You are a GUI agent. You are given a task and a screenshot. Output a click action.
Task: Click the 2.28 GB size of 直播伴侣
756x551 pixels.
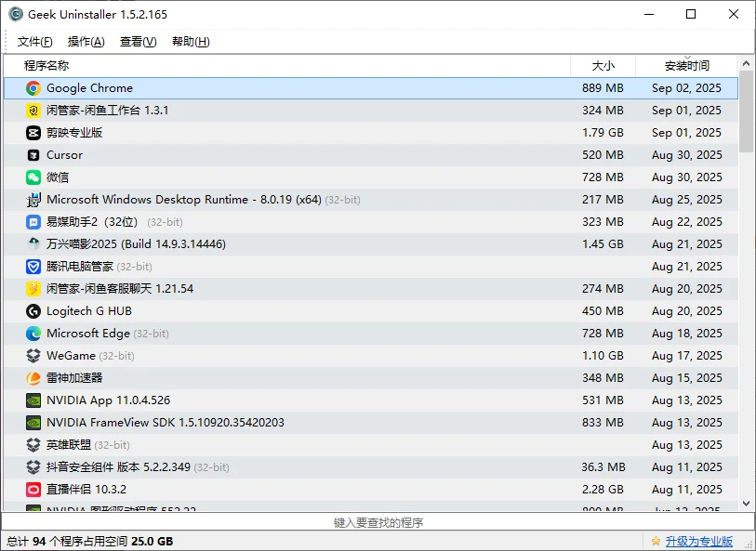click(603, 490)
